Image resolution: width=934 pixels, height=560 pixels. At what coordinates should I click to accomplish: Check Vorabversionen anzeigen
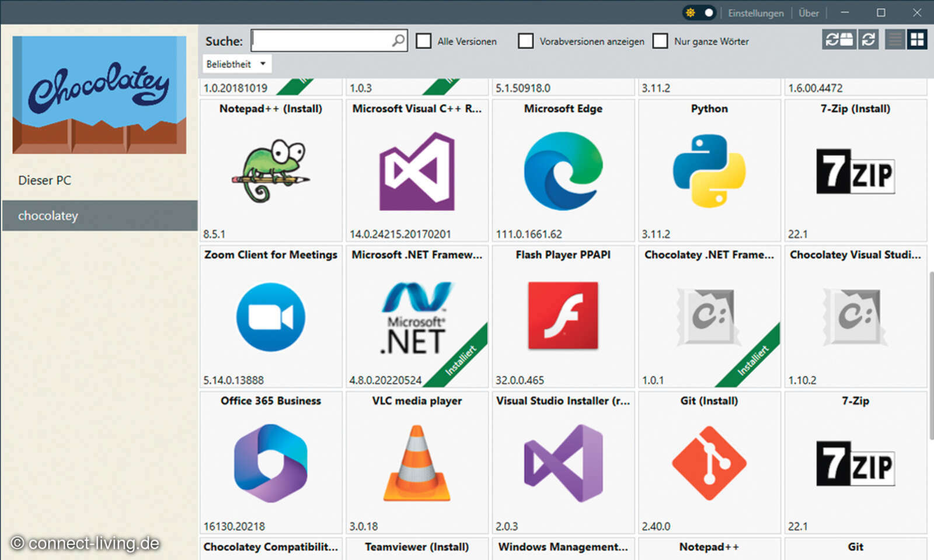pos(525,41)
